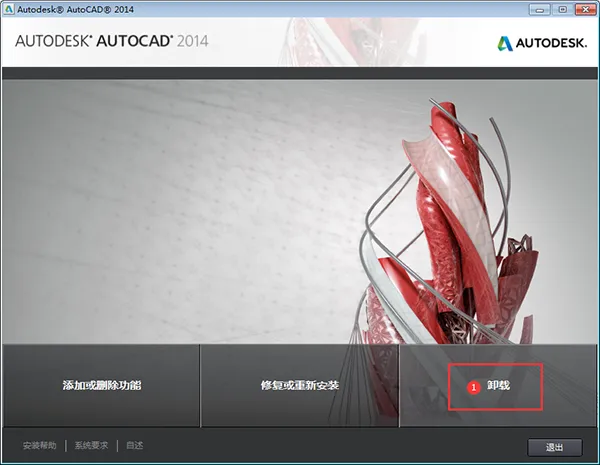Select 添加或删除功能 option
The image size is (600, 465).
102,385
